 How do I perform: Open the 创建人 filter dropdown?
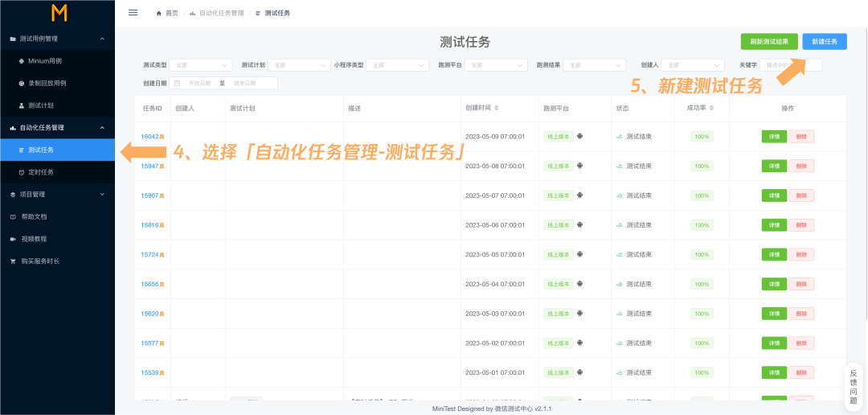(693, 65)
